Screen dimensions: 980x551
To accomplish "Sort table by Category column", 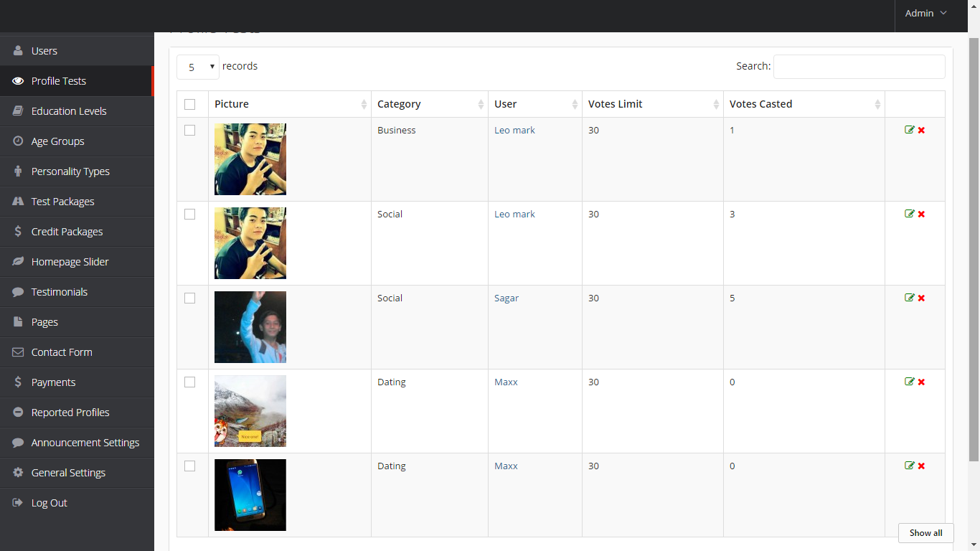I will 430,104.
